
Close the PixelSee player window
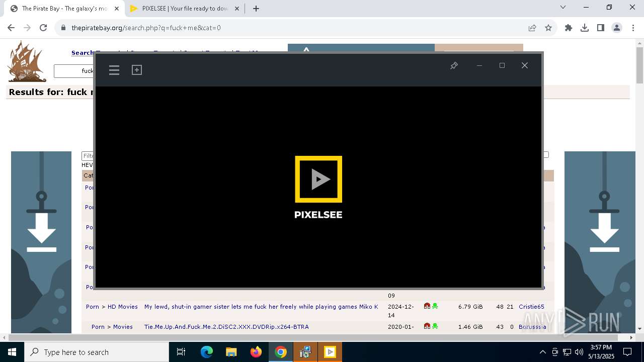(x=525, y=65)
